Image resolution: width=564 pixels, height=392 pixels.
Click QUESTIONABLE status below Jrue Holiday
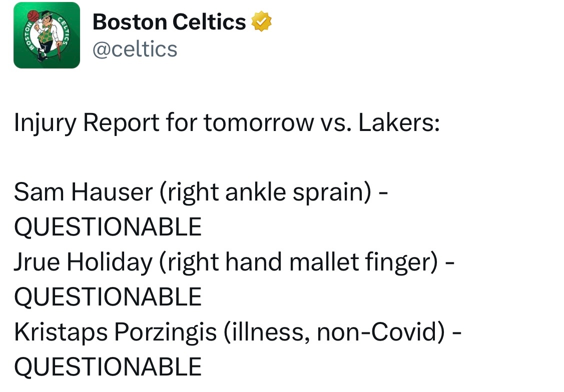108,297
